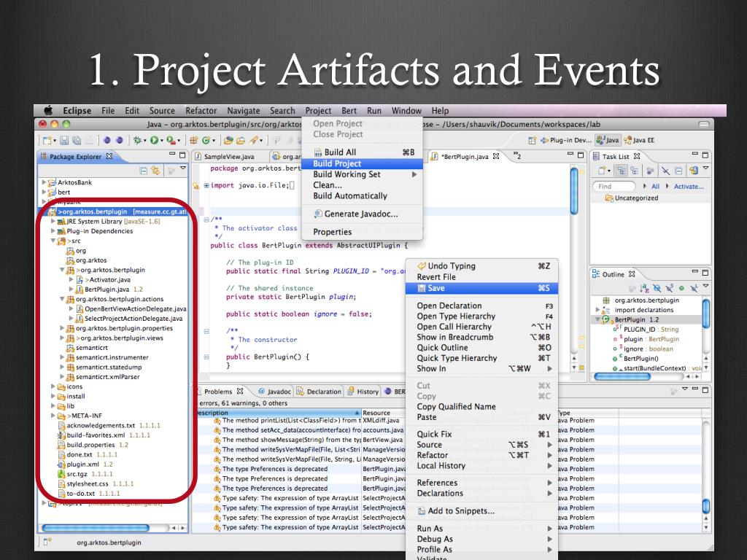Close the Package Explorer view with its X
Image resolution: width=747 pixels, height=560 pixels.
109,156
